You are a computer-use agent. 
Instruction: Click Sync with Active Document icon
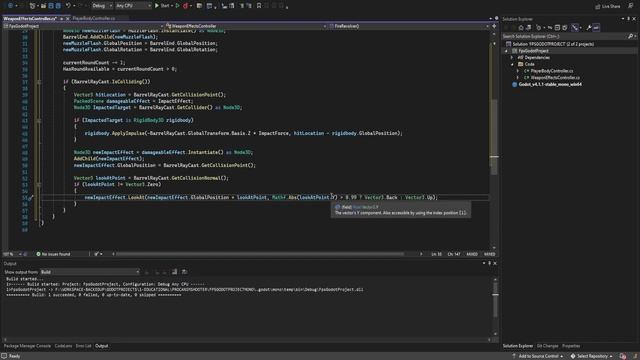(550, 28)
